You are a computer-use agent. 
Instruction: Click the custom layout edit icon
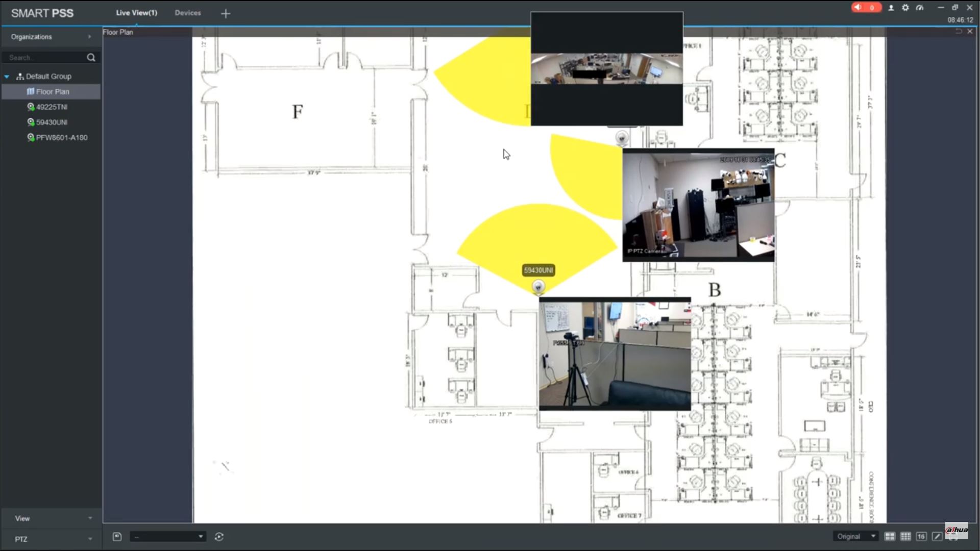pos(937,536)
